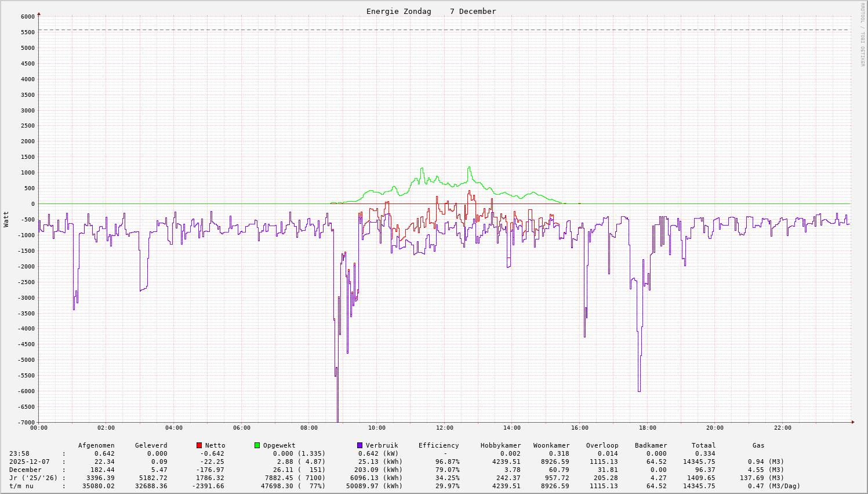Click the Hobbykamer column header
Screen dimensions: 868x494
500,445
